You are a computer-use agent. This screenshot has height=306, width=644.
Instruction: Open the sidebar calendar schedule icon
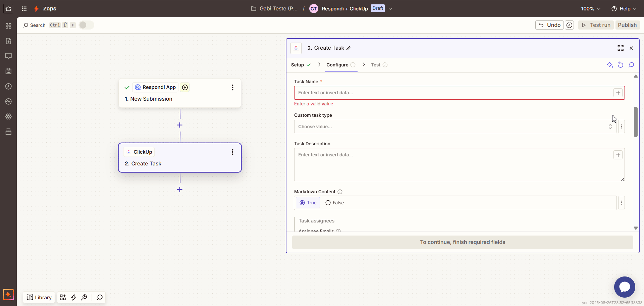(8, 71)
